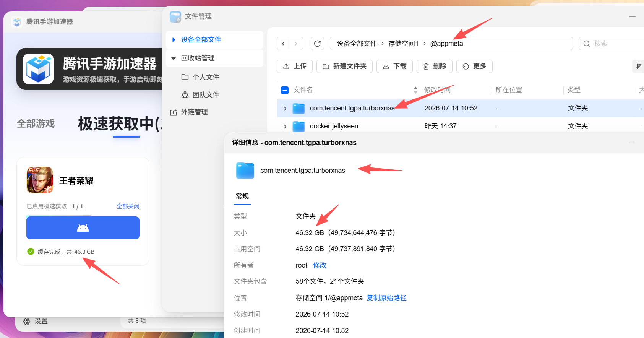Click folder icon of com.tencent.tgpa.turborxnas row
Image resolution: width=644 pixels, height=338 pixels.
[298, 109]
